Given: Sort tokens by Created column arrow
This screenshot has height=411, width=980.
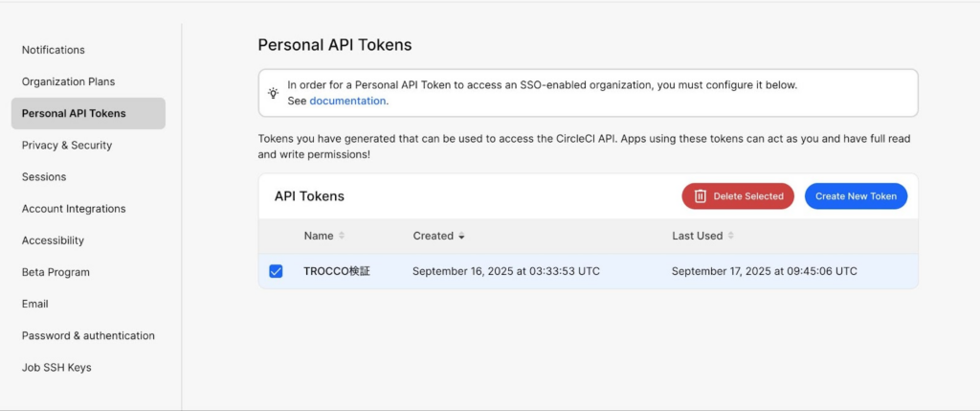Looking at the screenshot, I should (461, 236).
